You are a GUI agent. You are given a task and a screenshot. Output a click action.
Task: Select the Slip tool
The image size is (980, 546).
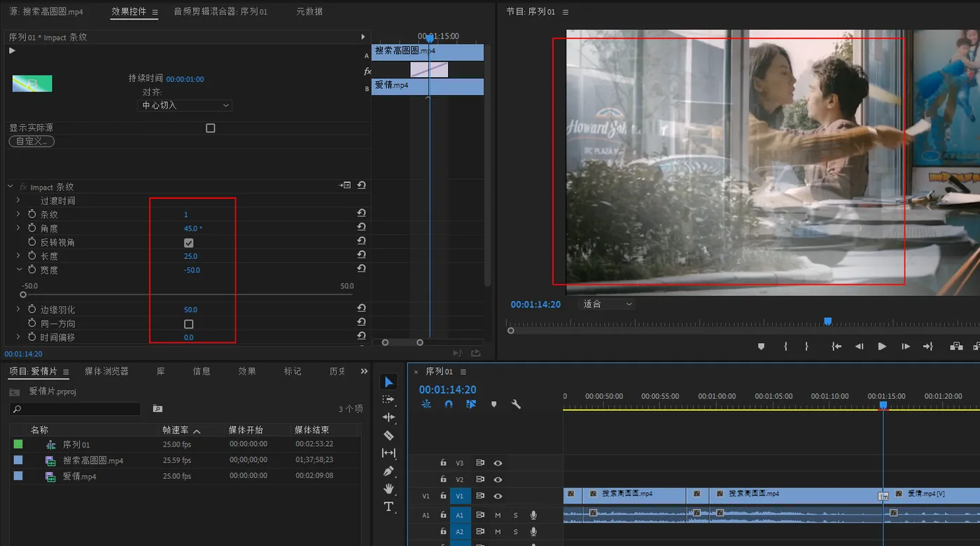[x=389, y=453]
